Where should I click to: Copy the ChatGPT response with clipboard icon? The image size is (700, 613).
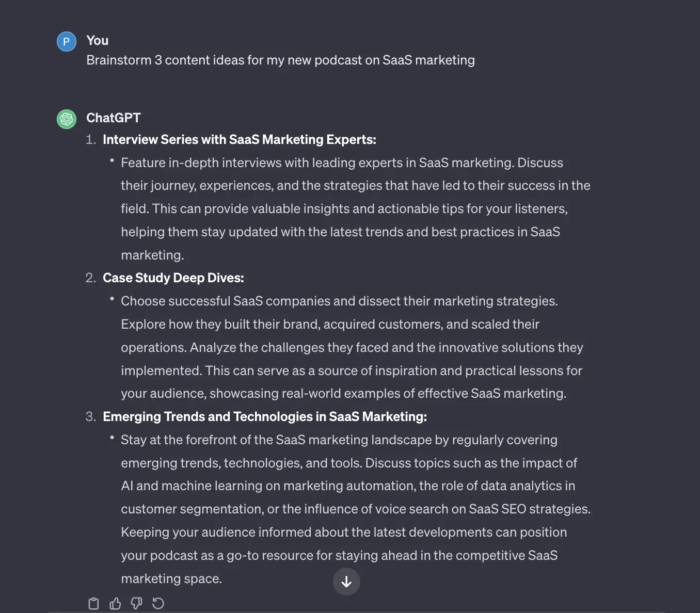[93, 603]
